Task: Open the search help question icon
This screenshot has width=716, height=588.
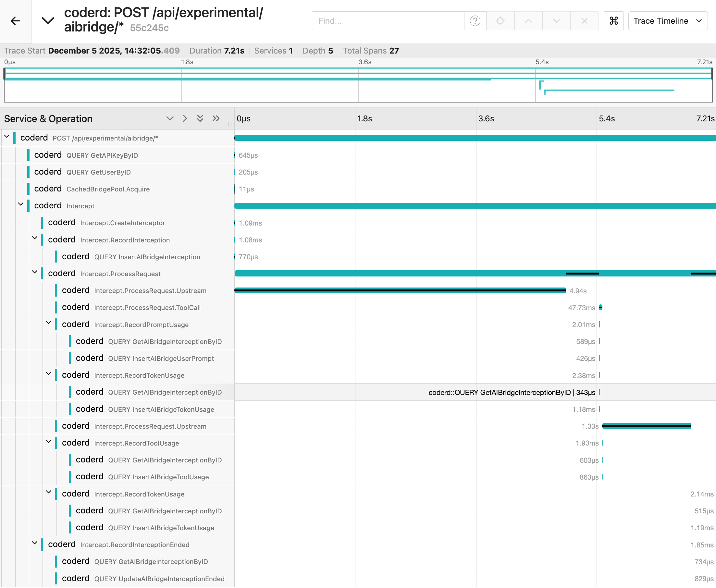Action: (475, 21)
